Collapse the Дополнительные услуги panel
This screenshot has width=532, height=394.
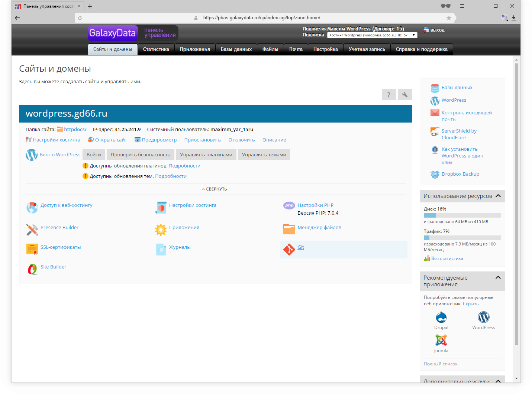pyautogui.click(x=498, y=381)
